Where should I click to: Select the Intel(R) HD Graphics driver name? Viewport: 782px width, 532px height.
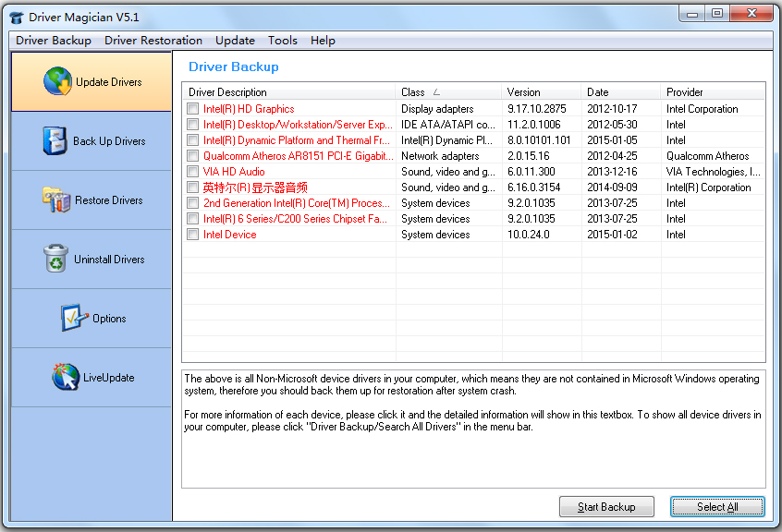coord(249,109)
